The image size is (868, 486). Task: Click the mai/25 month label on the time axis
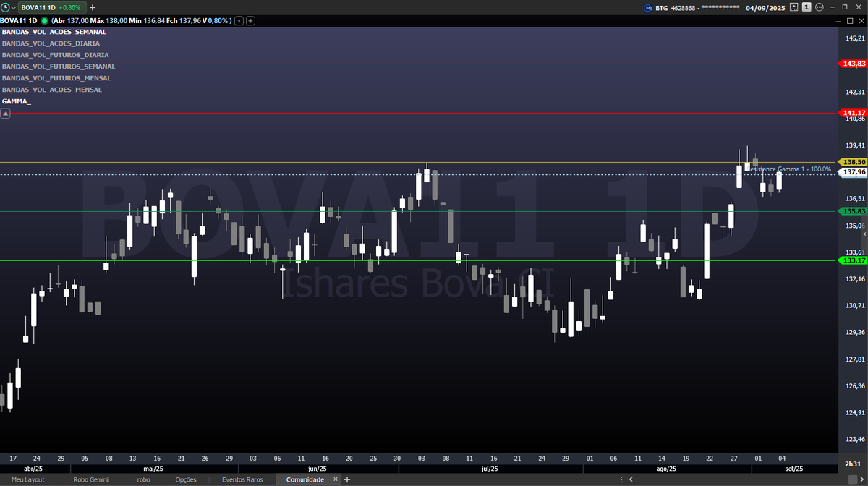(152, 469)
